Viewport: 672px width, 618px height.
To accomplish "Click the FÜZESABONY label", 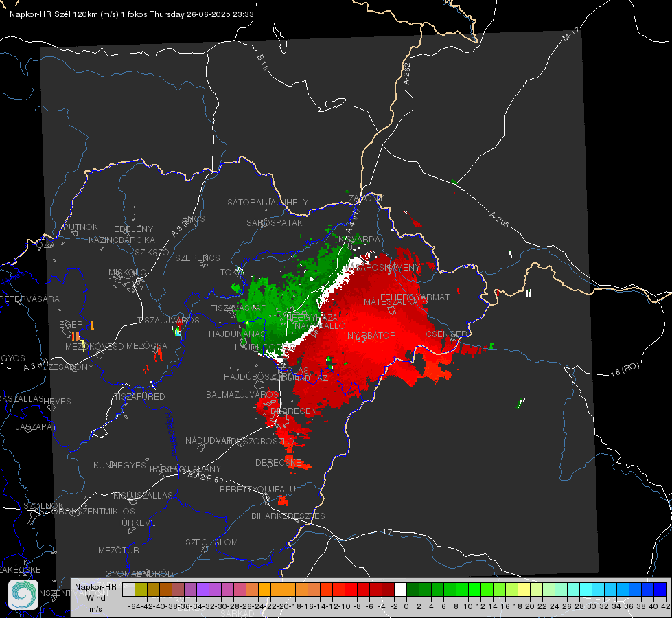I will point(65,367).
